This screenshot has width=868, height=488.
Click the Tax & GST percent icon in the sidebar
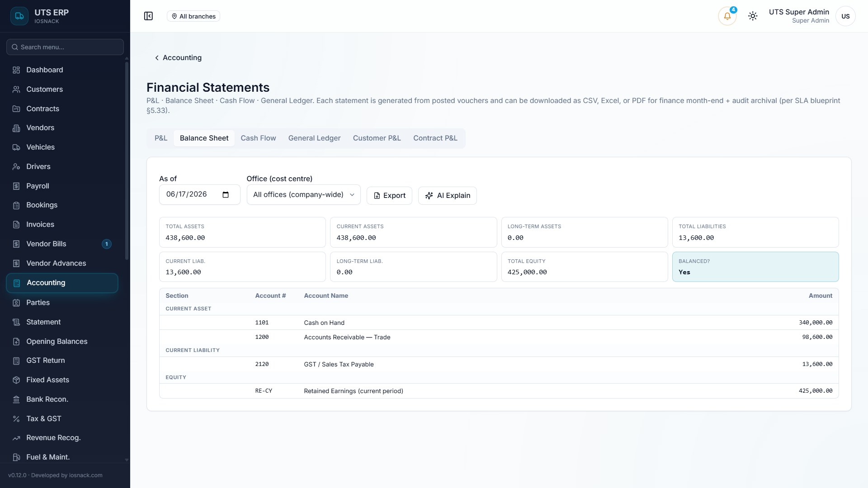(16, 419)
